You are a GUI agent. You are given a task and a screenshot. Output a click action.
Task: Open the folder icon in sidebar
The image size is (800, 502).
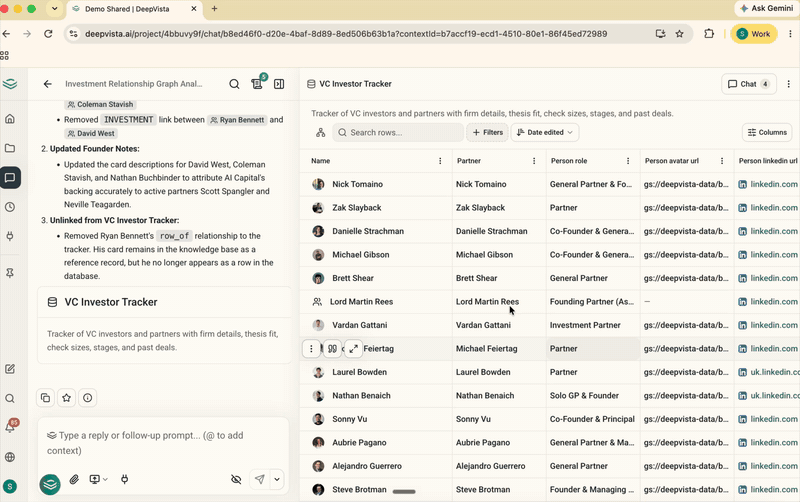[x=10, y=148]
